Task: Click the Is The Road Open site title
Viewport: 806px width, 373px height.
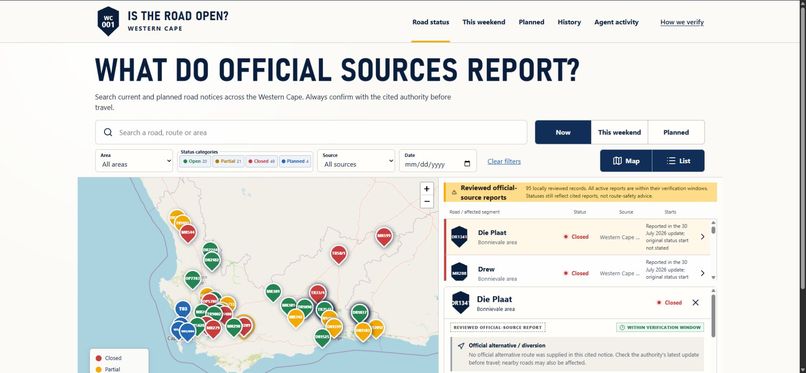Action: coord(178,16)
